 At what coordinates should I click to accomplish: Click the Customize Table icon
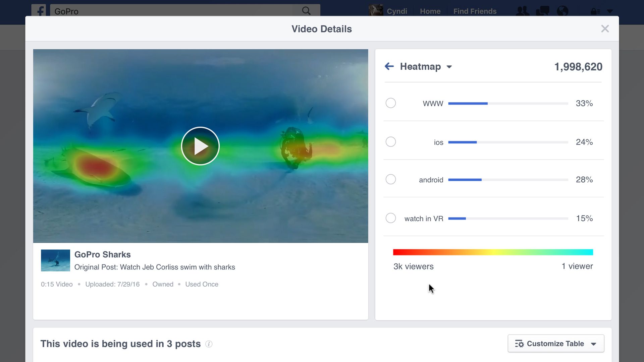pyautogui.click(x=520, y=344)
